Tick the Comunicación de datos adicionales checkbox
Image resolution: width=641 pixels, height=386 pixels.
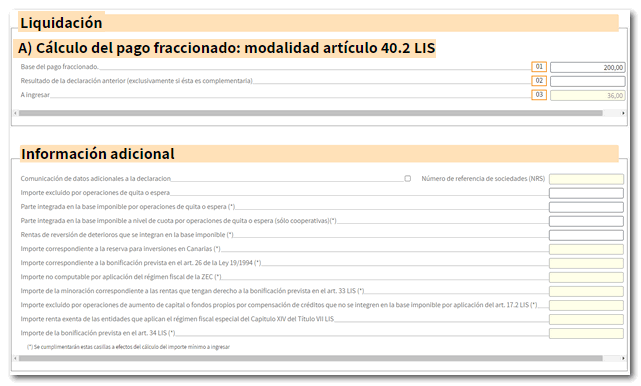click(x=408, y=179)
